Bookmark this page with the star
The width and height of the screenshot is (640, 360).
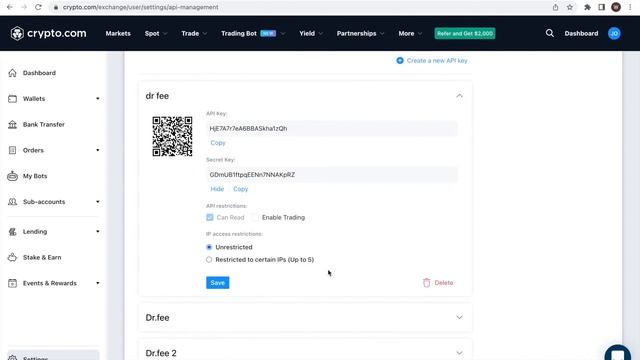tap(570, 7)
